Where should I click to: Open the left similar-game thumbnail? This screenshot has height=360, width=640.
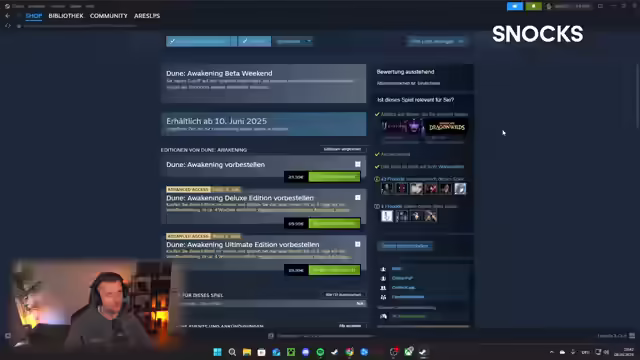[402, 127]
